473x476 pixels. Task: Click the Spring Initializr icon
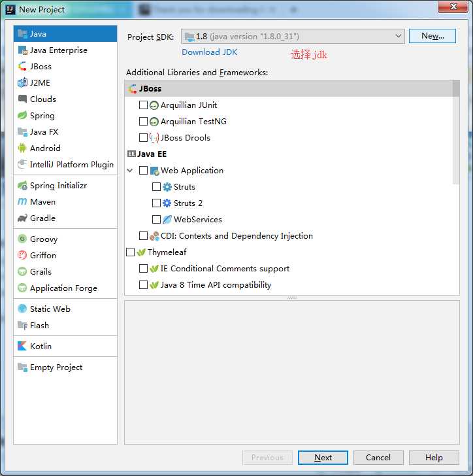click(22, 186)
